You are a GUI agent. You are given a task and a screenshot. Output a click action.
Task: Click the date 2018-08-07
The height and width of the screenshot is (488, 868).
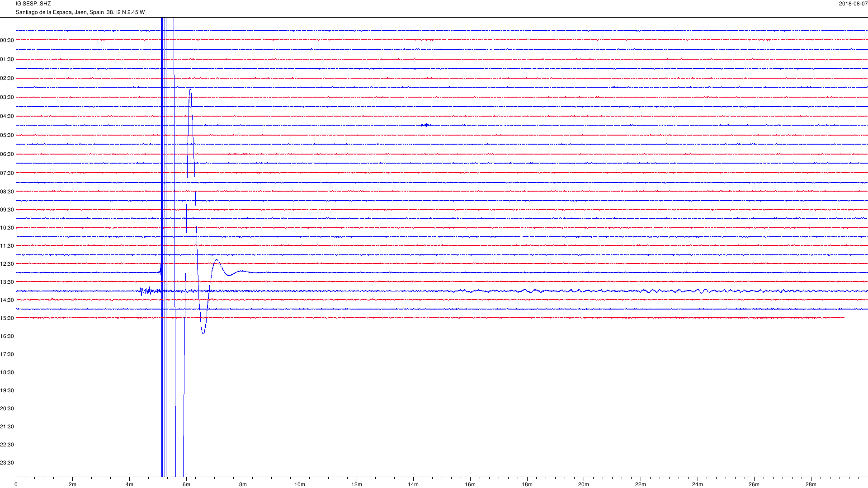point(853,4)
